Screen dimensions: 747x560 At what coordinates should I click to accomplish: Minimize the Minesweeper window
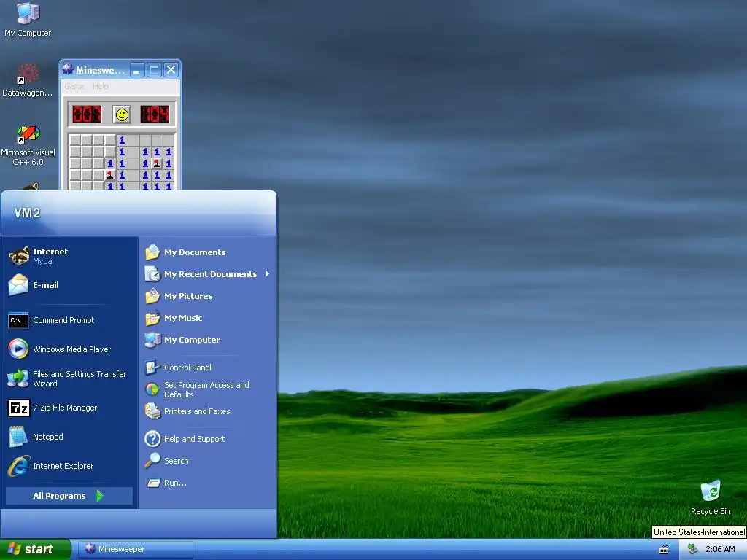point(137,71)
